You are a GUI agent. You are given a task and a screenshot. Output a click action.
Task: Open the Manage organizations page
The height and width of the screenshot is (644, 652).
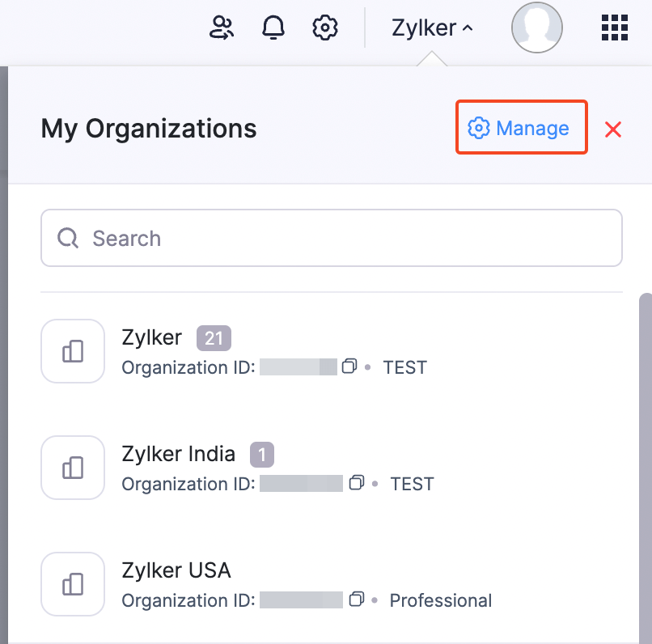521,127
